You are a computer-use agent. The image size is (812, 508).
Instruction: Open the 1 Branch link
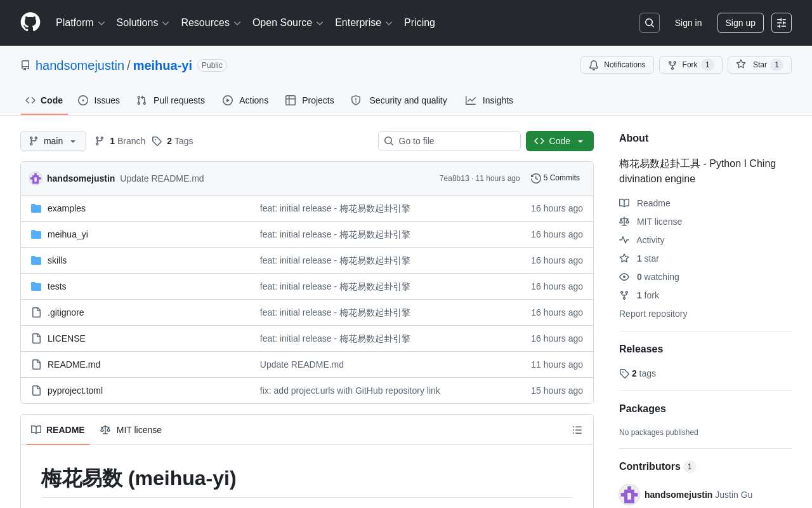tap(120, 141)
